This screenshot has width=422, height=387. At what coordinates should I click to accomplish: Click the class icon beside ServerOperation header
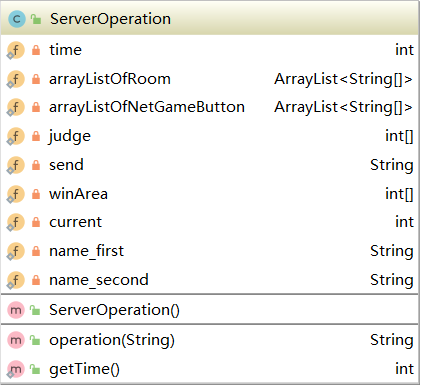tap(17, 19)
